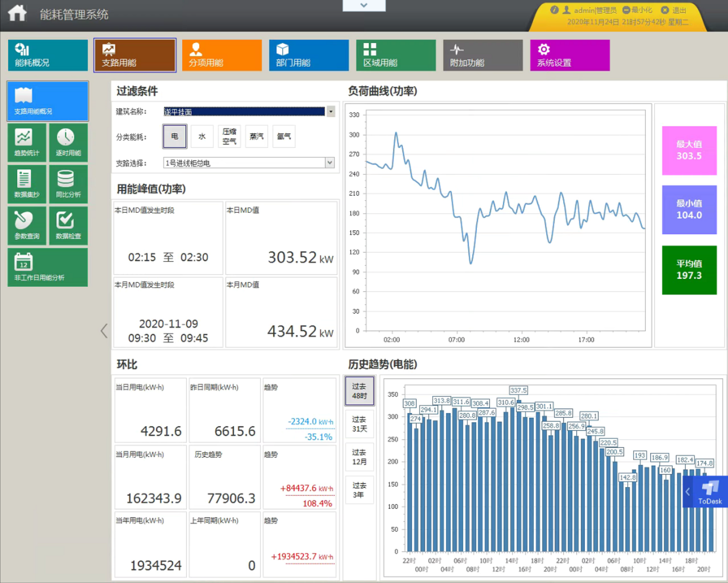Expand the top center chevron panel

coord(364,5)
